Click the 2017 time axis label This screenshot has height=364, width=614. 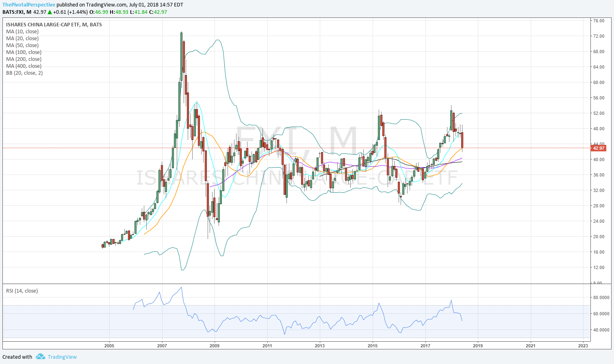425,346
